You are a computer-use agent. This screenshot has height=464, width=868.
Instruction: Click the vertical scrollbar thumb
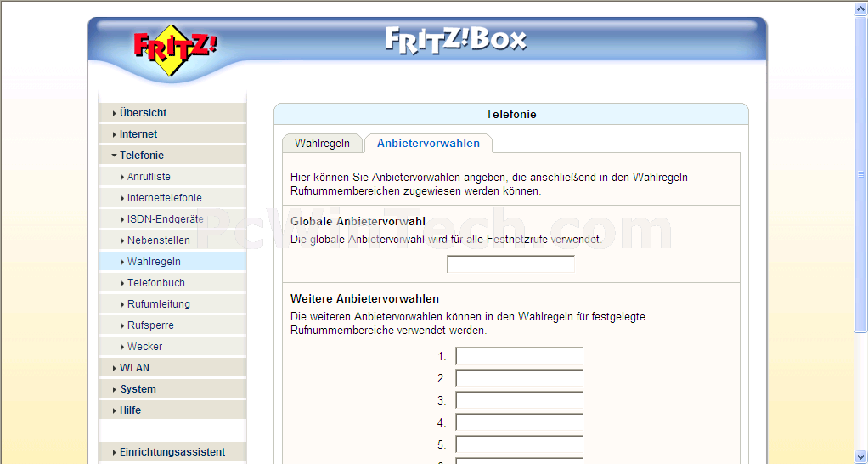tap(861, 174)
